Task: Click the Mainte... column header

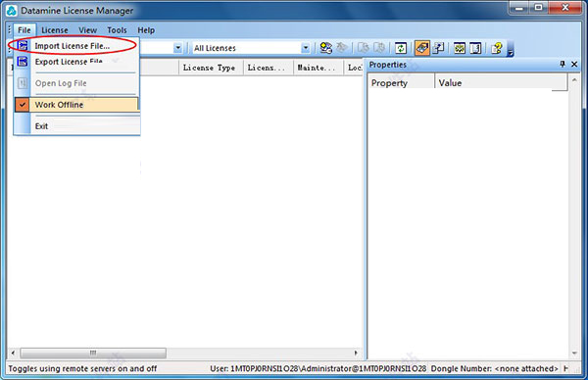Action: (318, 68)
